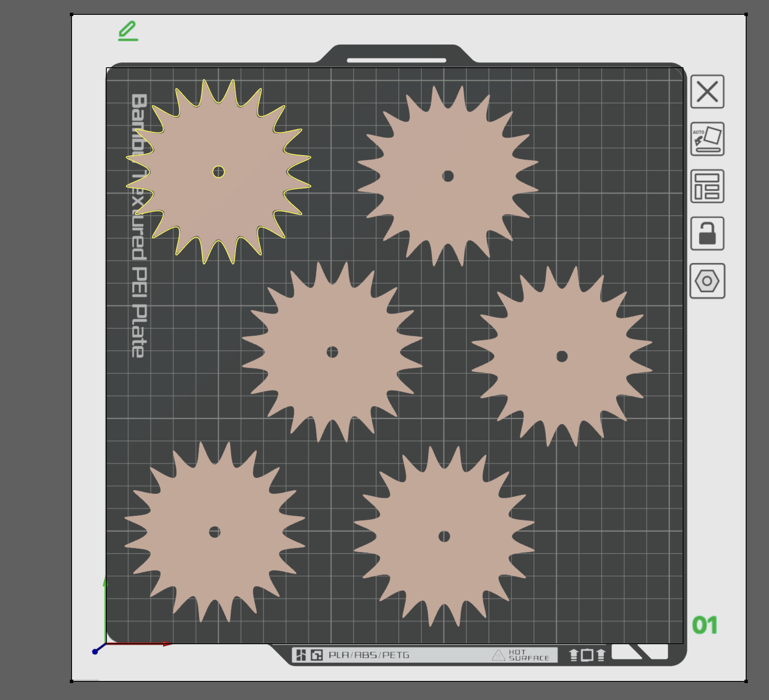Click the X icon to remove plate objects
Image resolution: width=769 pixels, height=700 pixels.
click(707, 92)
